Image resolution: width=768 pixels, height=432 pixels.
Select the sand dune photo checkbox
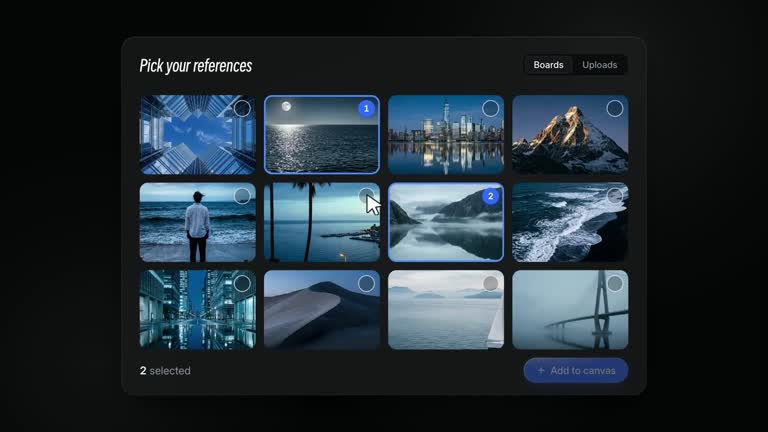coord(366,283)
